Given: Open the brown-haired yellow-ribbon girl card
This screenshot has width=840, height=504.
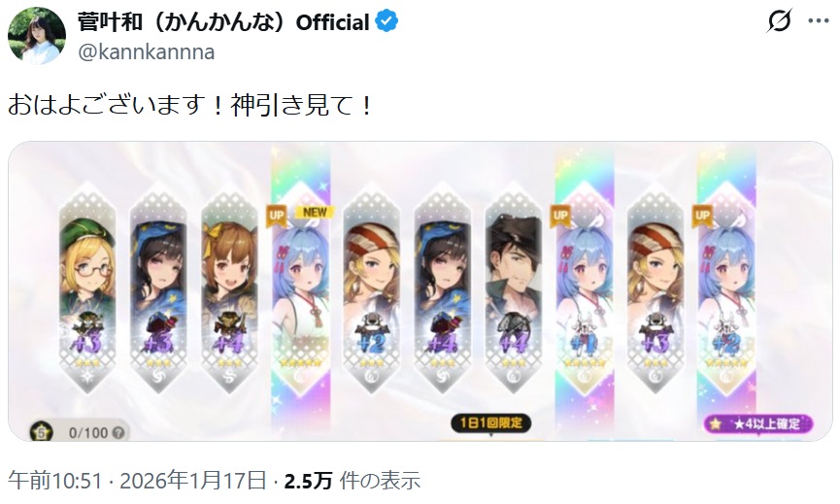Looking at the screenshot, I should click(229, 288).
